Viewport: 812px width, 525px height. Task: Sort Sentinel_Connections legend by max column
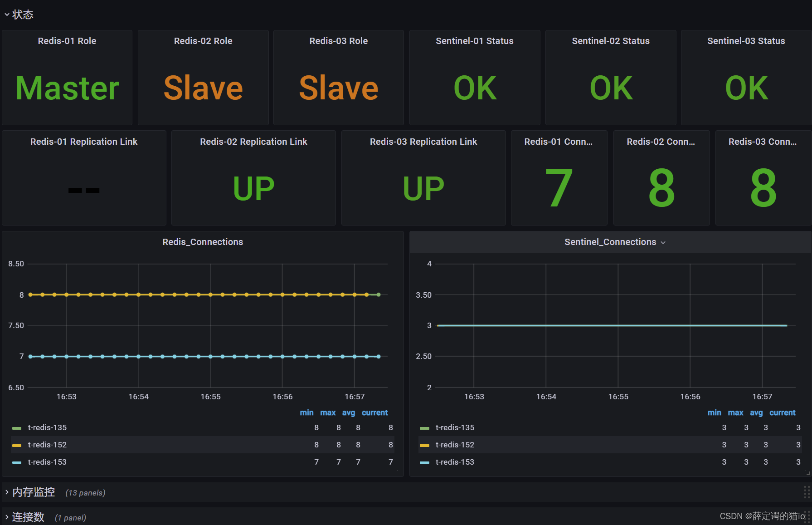tap(735, 412)
